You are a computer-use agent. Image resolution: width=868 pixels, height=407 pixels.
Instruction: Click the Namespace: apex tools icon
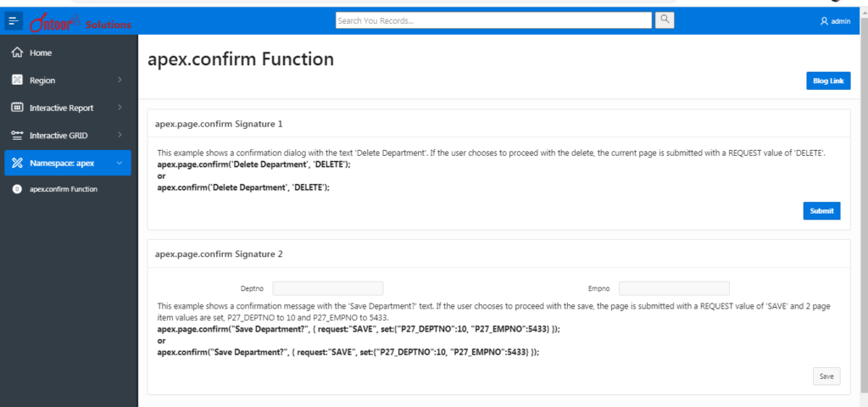[x=17, y=163]
